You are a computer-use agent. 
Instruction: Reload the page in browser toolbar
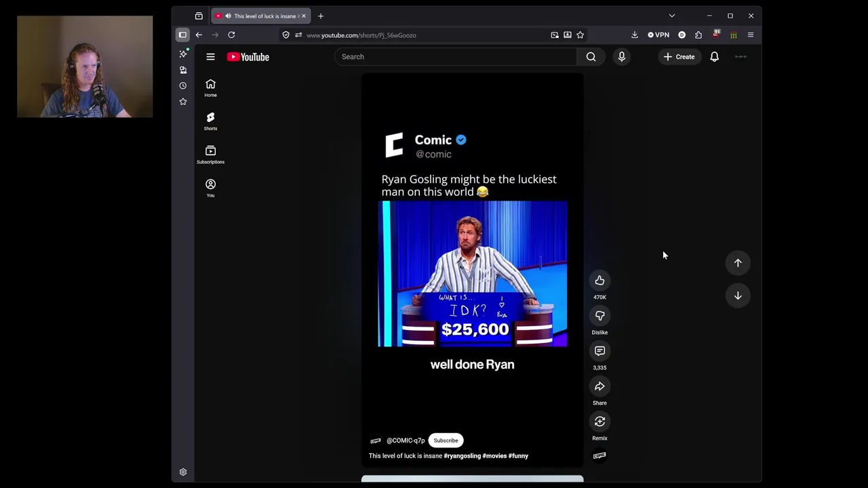(231, 35)
